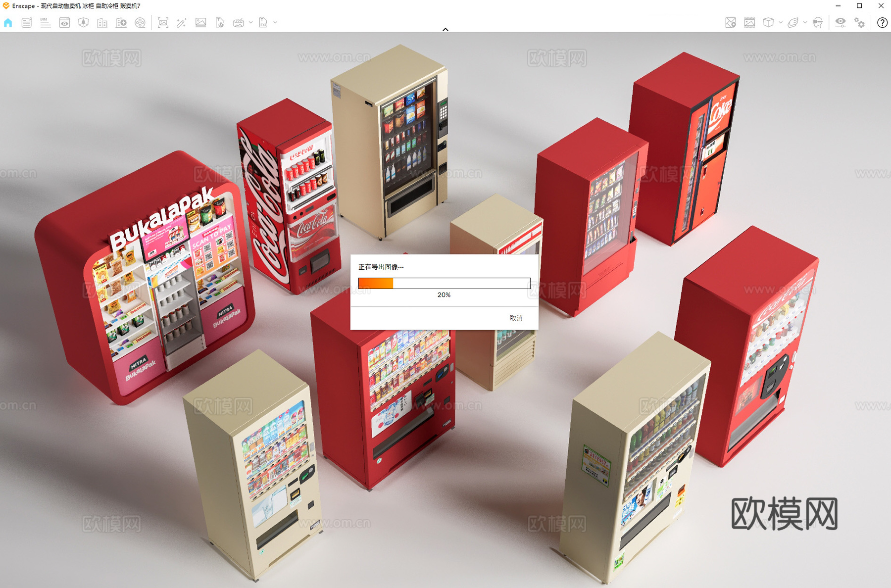Click the Enscape Home icon

click(x=8, y=23)
